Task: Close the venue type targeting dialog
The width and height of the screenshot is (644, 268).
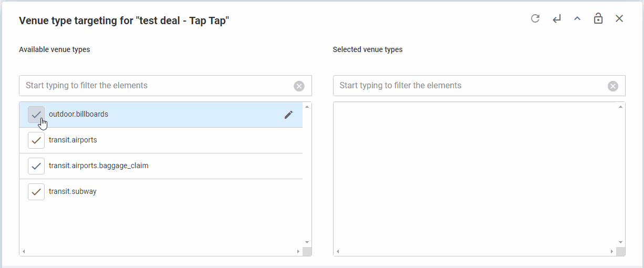Action: pyautogui.click(x=619, y=19)
